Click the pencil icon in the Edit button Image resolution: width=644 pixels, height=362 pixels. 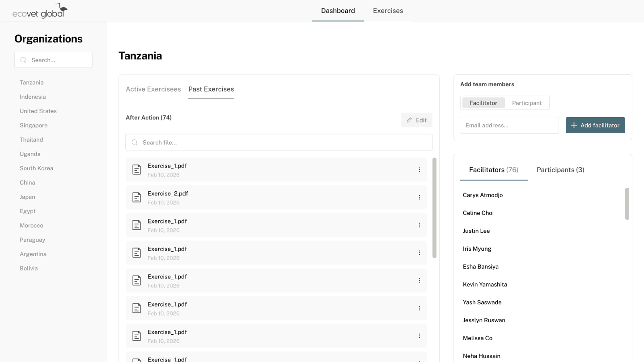coord(409,120)
